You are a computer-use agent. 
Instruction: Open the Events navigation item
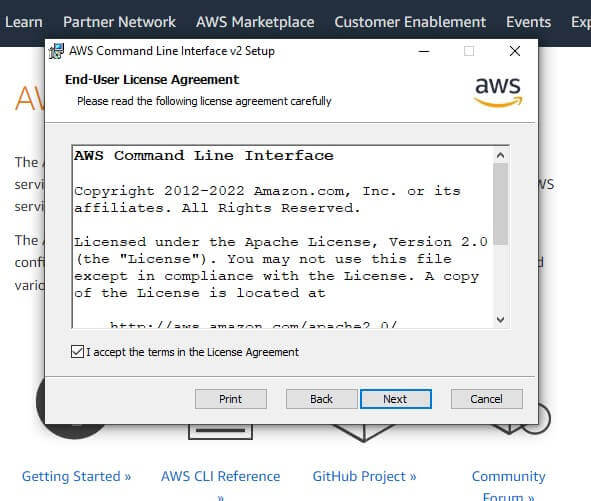[528, 22]
